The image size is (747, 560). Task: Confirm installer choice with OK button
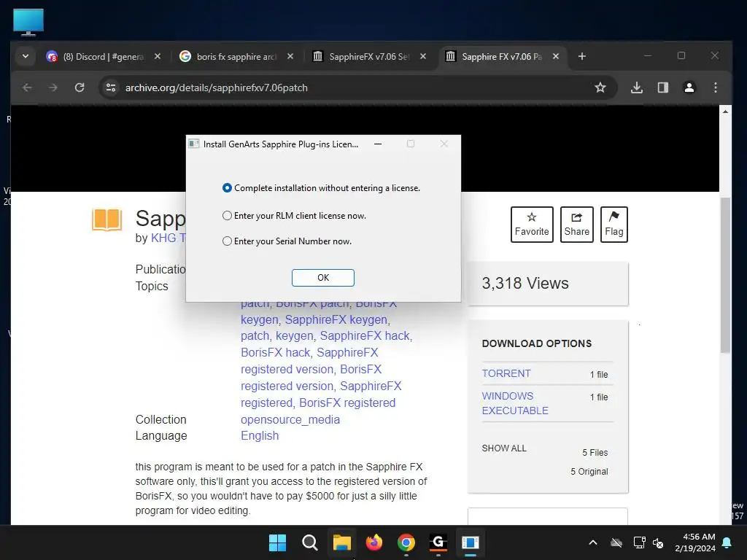pos(323,278)
